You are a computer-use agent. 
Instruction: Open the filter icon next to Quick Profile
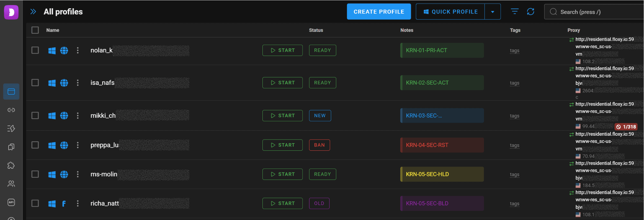pos(514,12)
